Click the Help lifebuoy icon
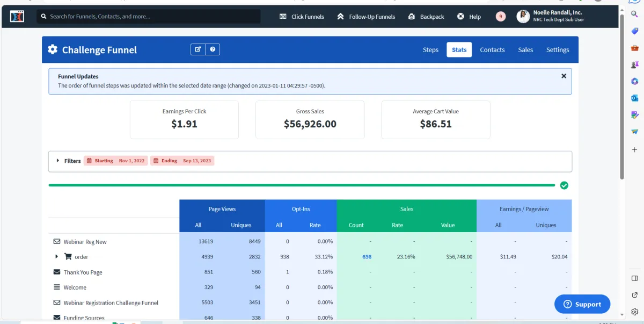This screenshot has height=324, width=644. coord(460,17)
